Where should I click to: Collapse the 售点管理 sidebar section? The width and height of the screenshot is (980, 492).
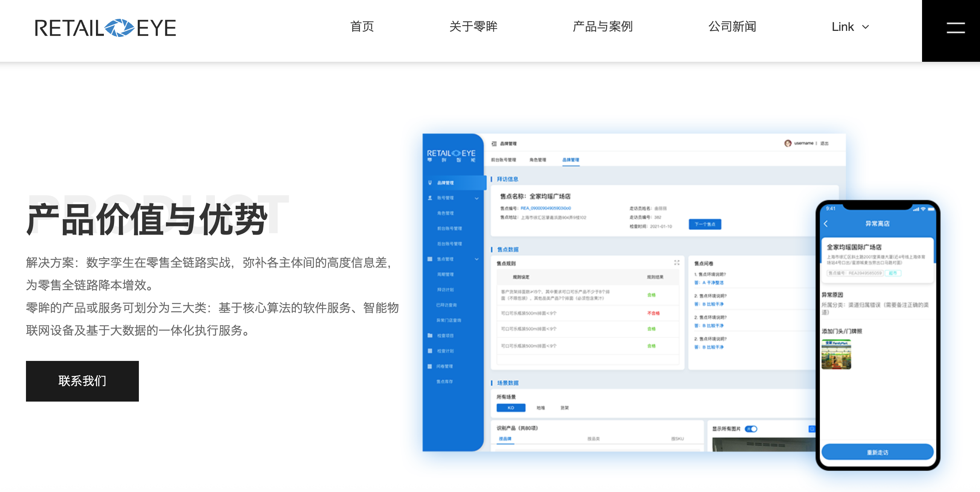476,259
